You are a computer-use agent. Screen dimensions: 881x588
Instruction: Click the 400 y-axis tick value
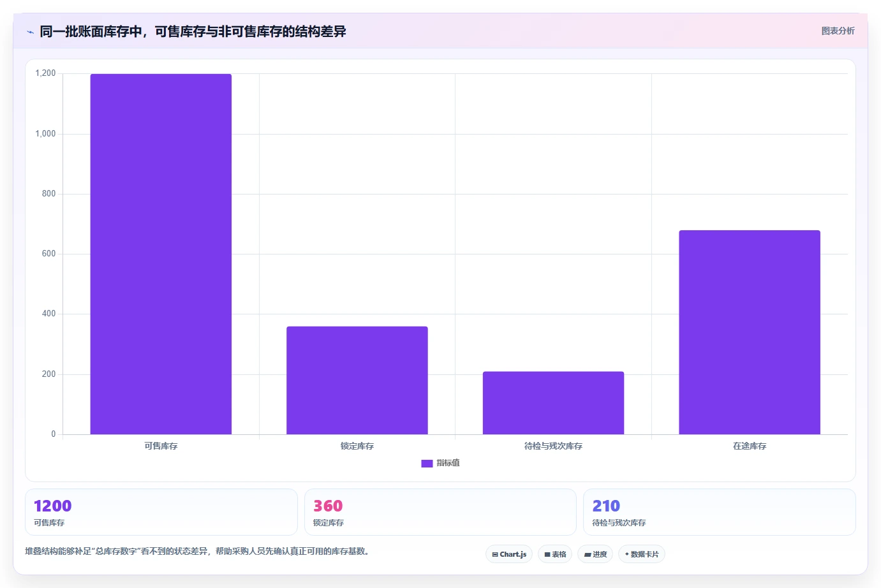click(x=48, y=314)
